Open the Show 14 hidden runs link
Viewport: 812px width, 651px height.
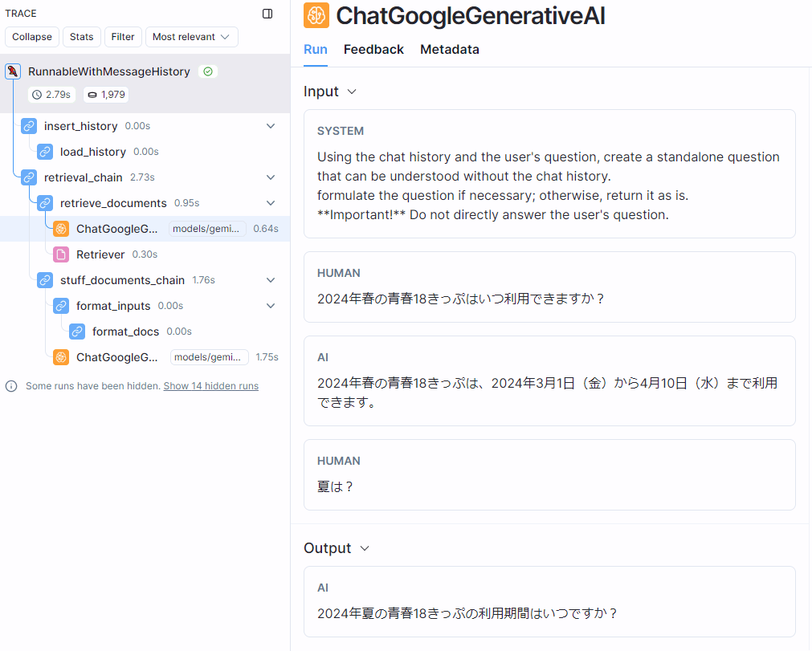[x=210, y=386]
